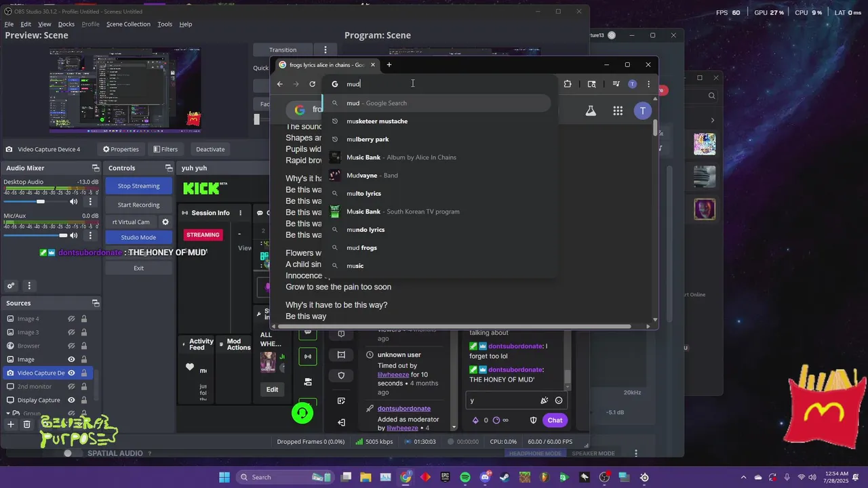This screenshot has height=488, width=868.
Task: Mute Mic/Aux with its speaker icon
Action: pyautogui.click(x=74, y=235)
